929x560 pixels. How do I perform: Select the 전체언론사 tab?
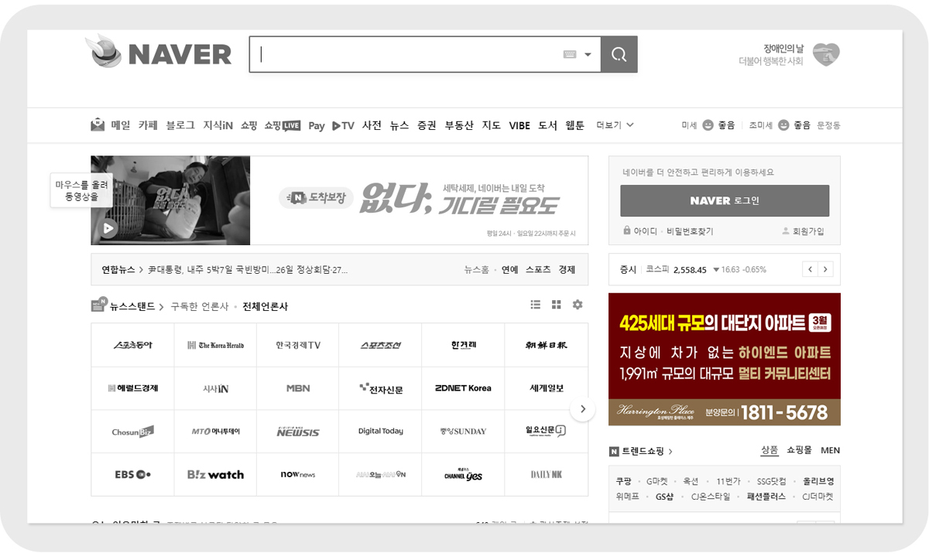coord(265,306)
